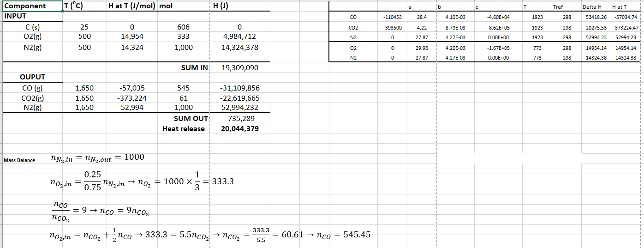Screen dimensions: 644x248
Task: Select the 1,650 temperature in CO2(g) row
Action: click(x=85, y=98)
